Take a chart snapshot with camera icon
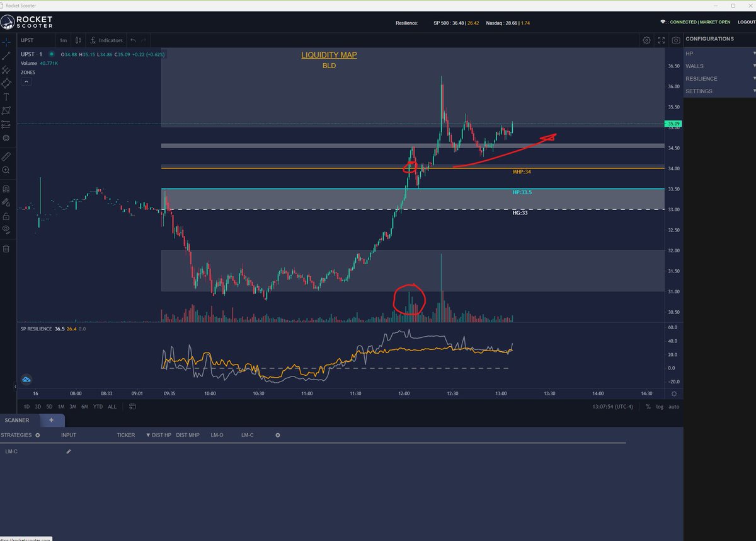Viewport: 756px width, 541px height. (676, 40)
